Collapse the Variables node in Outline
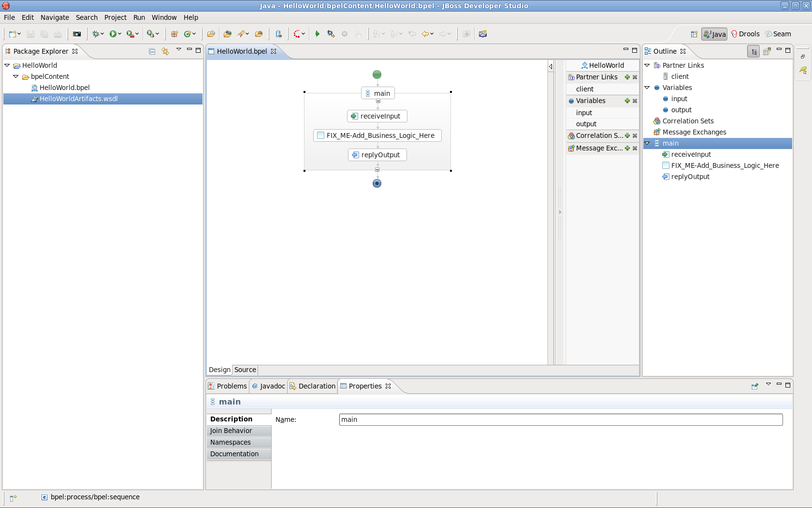Image resolution: width=812 pixels, height=508 pixels. pos(648,88)
